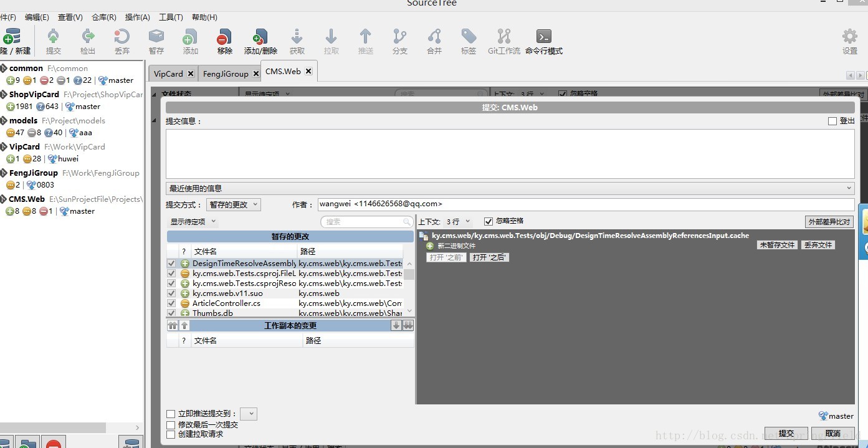868x448 pixels.
Task: Expand the ShopVipCard repository entry
Action: [x=4, y=94]
